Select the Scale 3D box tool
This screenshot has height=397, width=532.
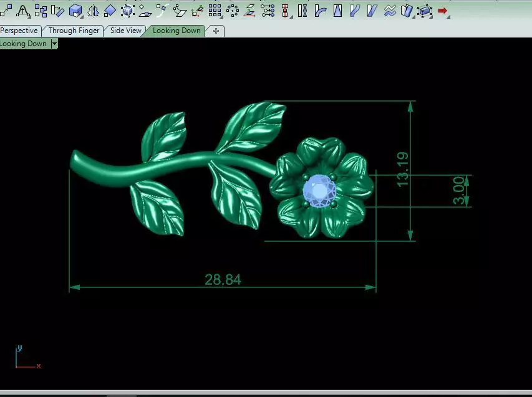coord(75,11)
